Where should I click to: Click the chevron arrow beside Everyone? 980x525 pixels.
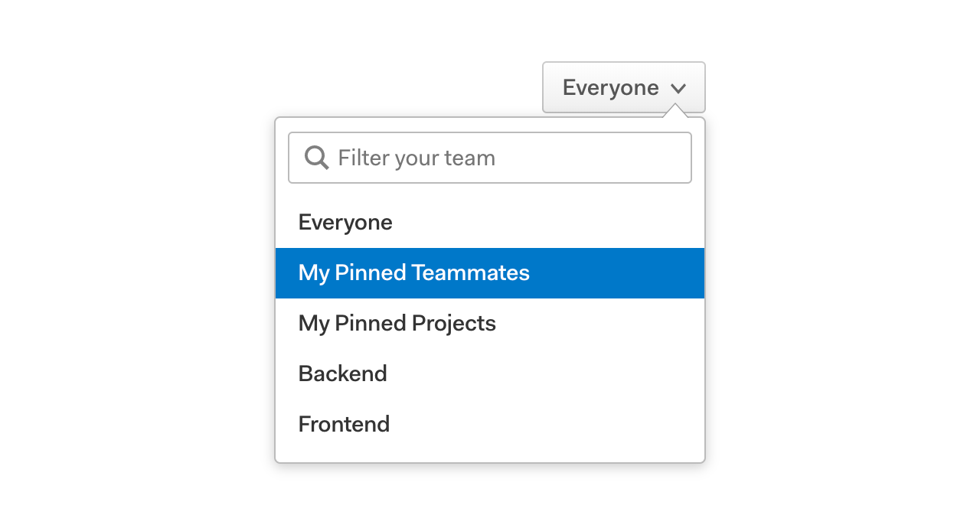pyautogui.click(x=678, y=89)
